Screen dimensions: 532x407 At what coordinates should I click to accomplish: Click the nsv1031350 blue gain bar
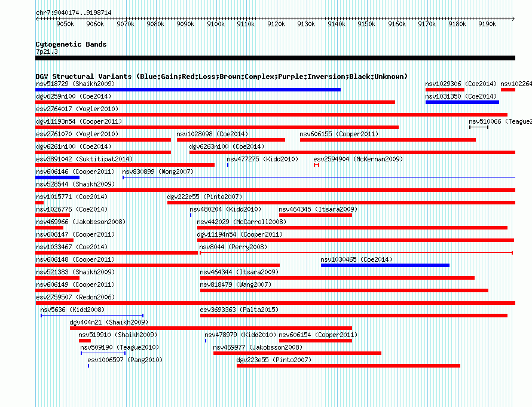pos(463,102)
